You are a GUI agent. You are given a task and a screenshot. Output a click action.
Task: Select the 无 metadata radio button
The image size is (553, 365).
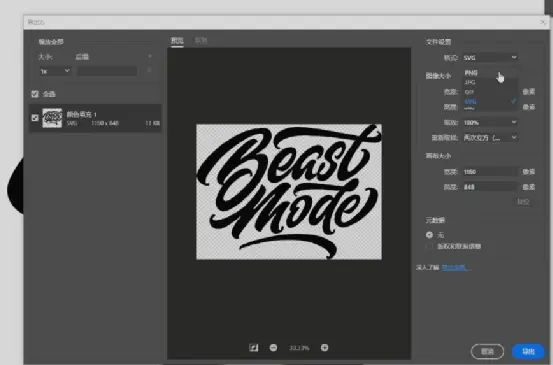point(429,235)
